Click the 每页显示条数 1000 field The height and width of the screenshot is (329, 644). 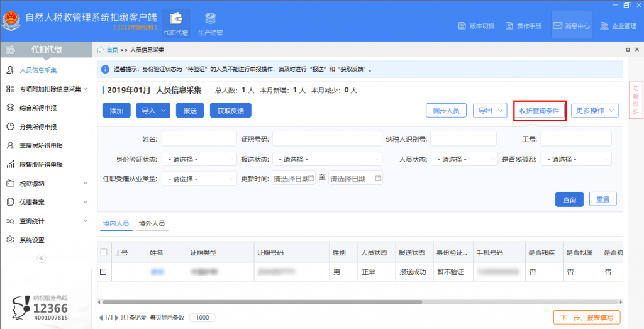(x=203, y=318)
